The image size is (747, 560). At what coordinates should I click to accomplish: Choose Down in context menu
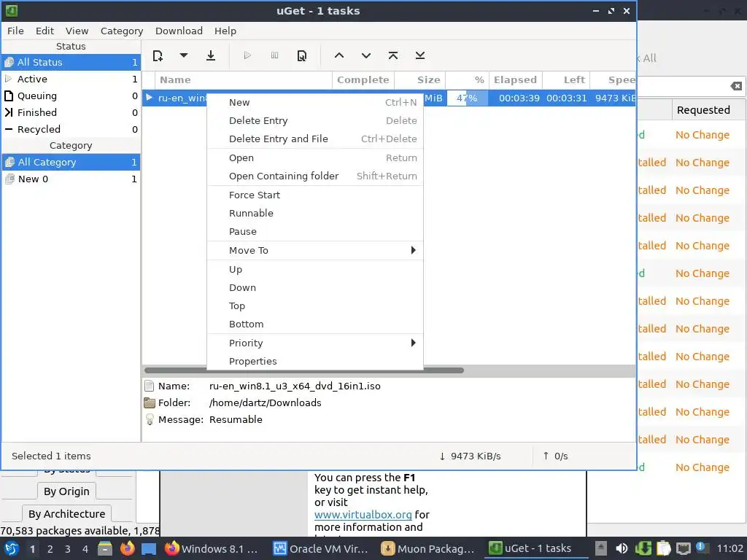point(315,287)
